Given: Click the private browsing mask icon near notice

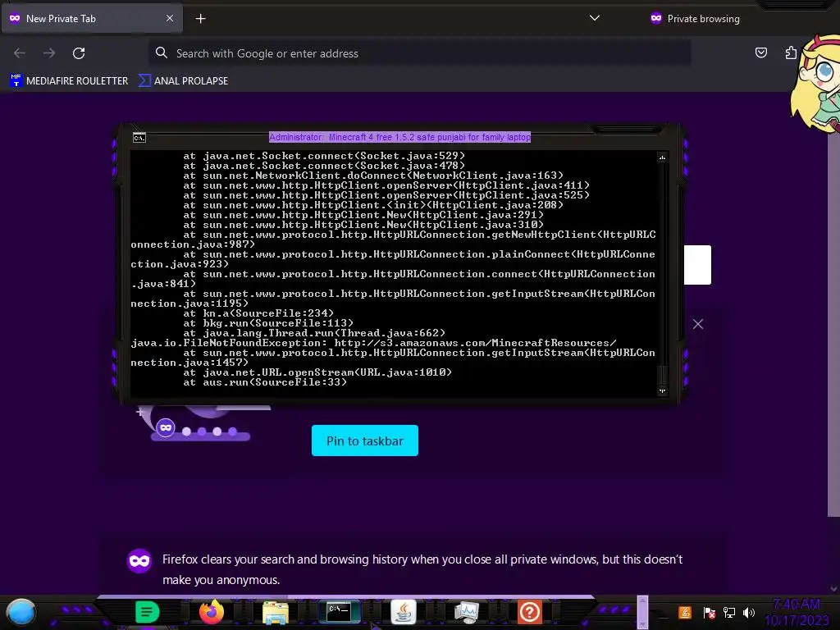Looking at the screenshot, I should pos(139,561).
